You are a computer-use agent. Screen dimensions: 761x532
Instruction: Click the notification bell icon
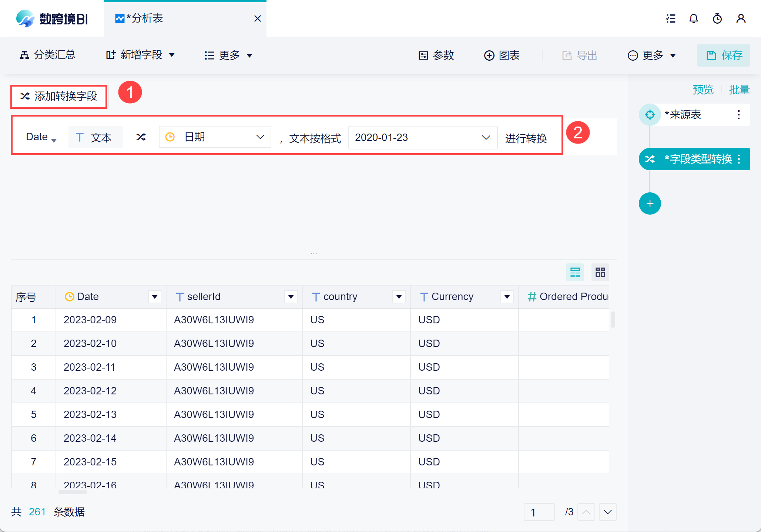click(693, 18)
